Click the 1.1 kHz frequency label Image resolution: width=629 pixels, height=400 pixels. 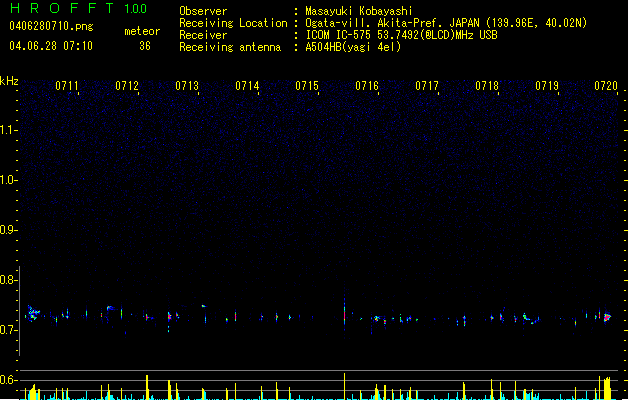point(8,130)
